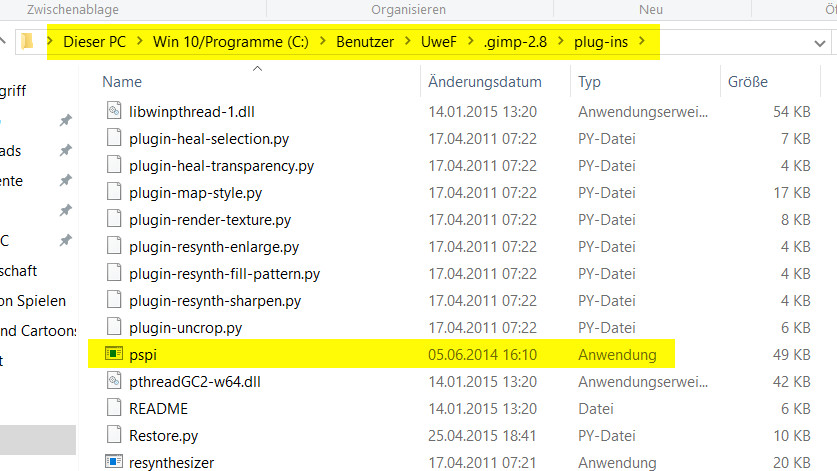
Task: Expand the chevron after 'Dieser PC' breadcrumb
Action: 140,41
